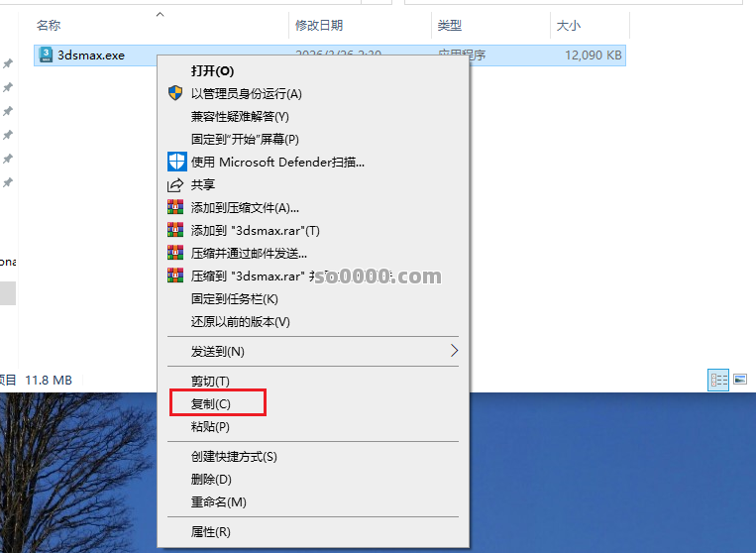Click WinRAR icon beside 压缩到 "3dsmax.rar"

pos(175,276)
